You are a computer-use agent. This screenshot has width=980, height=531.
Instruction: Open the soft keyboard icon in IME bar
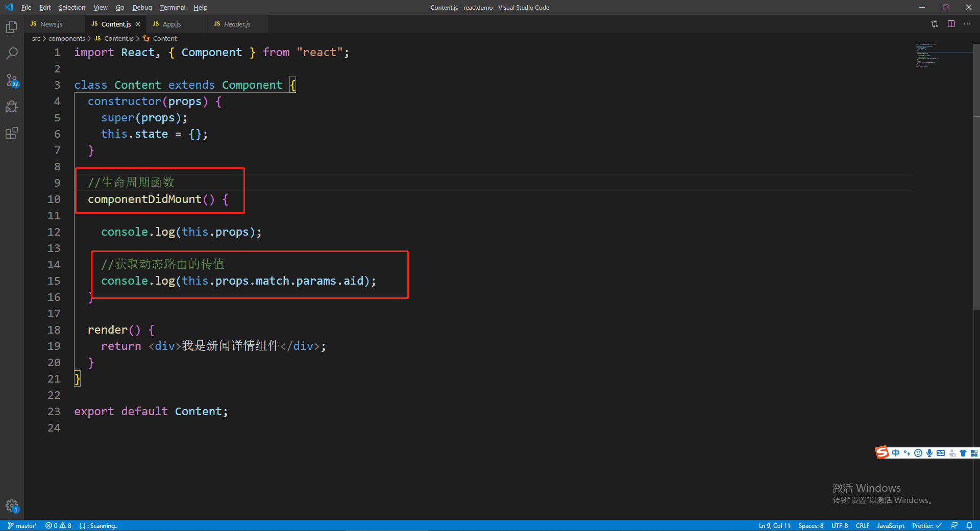tap(941, 453)
